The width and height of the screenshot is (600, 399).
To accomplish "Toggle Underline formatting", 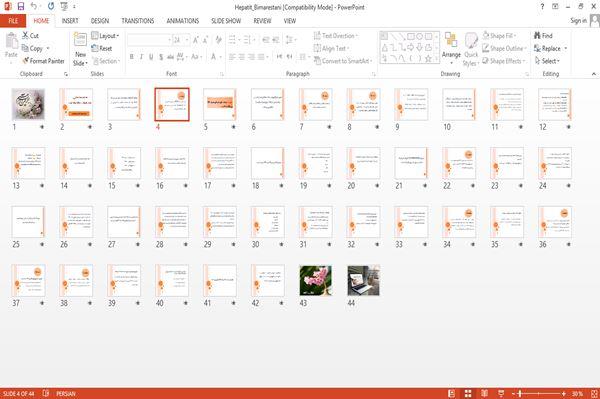I will coord(151,57).
